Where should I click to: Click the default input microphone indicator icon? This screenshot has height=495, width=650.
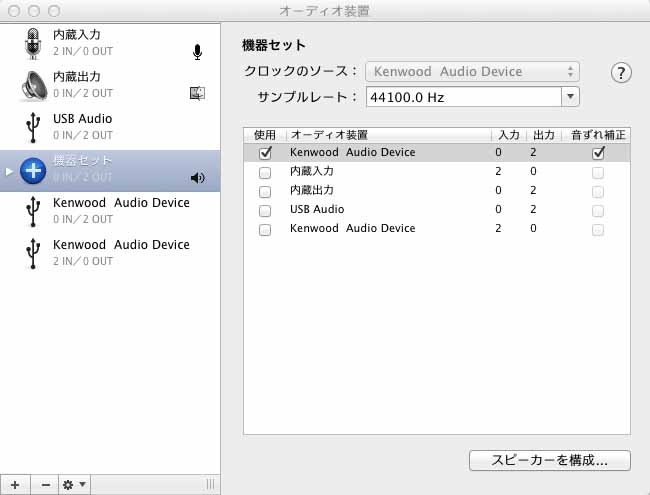(x=197, y=52)
